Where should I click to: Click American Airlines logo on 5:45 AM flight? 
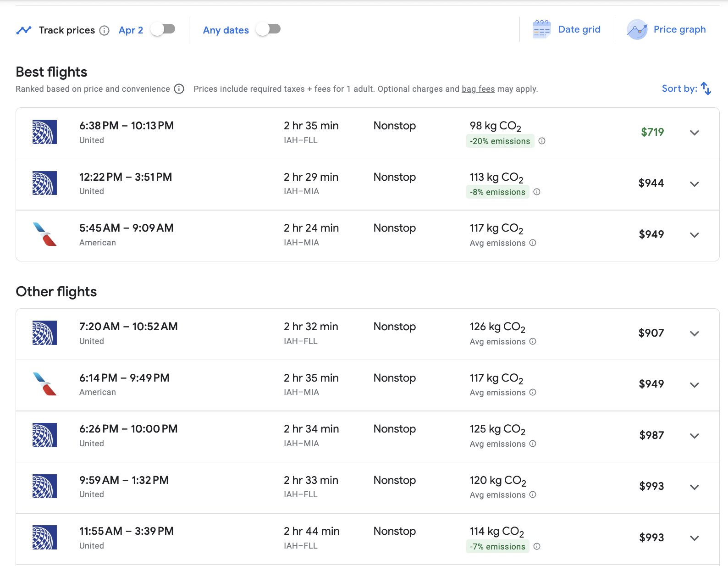(44, 234)
